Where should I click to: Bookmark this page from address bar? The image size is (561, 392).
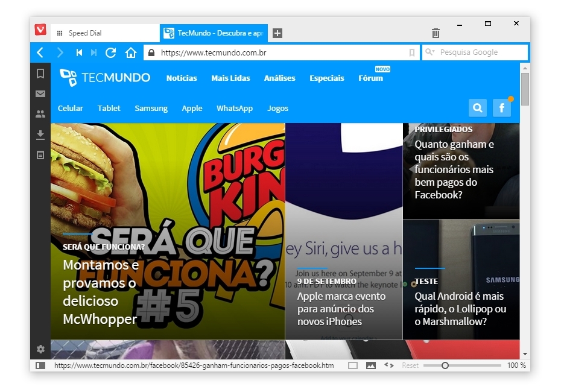[412, 52]
